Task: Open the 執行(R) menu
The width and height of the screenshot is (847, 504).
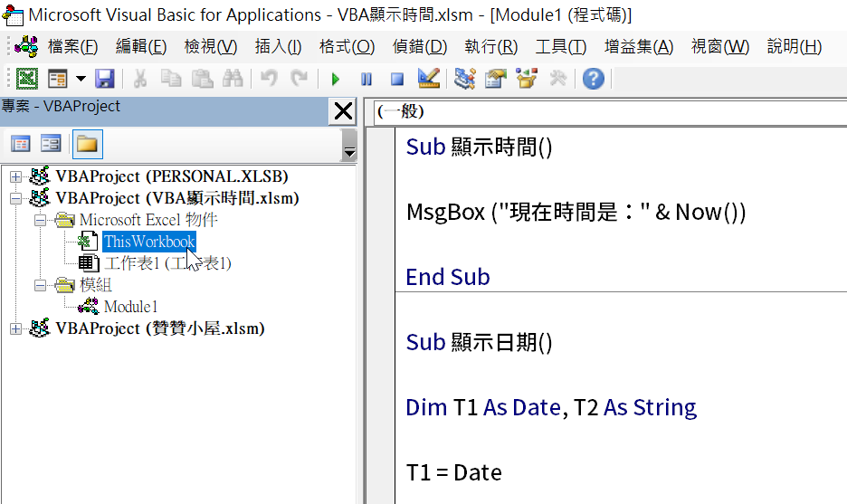Action: pos(491,47)
